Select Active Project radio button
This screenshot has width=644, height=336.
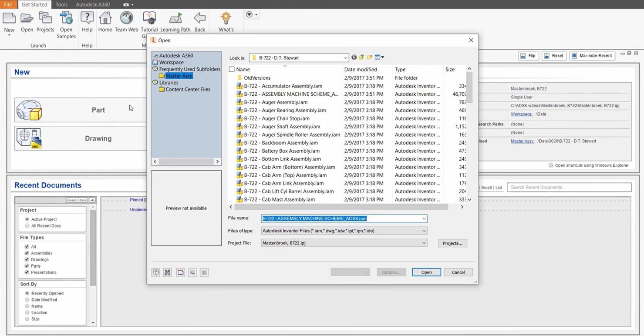[x=27, y=219]
